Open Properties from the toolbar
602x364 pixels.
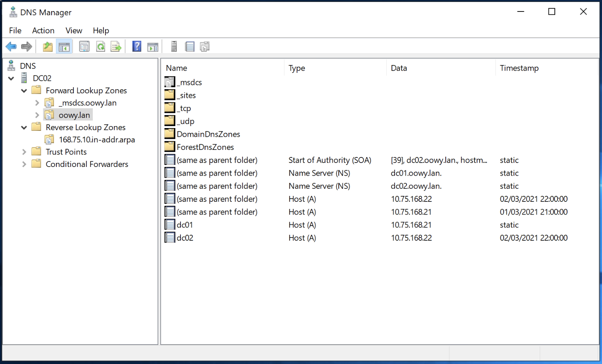point(84,47)
